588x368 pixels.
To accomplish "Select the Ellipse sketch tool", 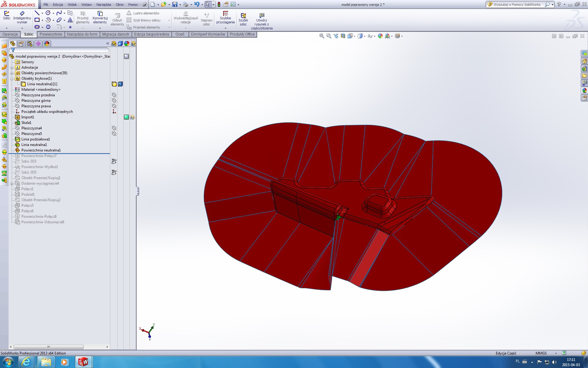I will click(59, 20).
